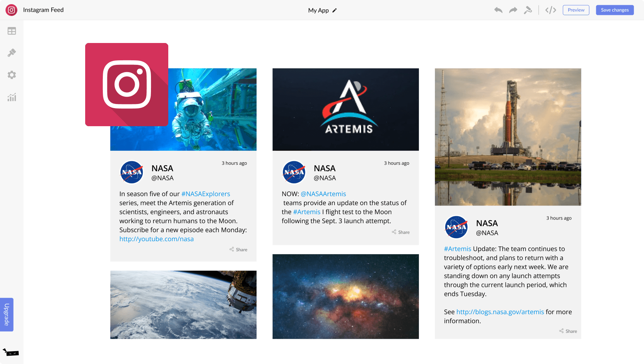Viewport: 644px width, 364px height.
Task: Open the analytics chart icon in sidebar
Action: click(x=12, y=97)
